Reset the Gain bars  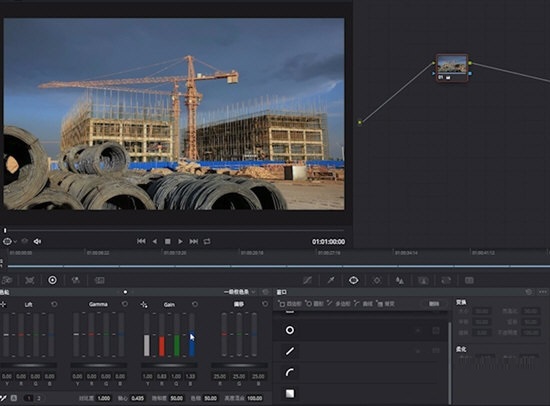(x=195, y=304)
